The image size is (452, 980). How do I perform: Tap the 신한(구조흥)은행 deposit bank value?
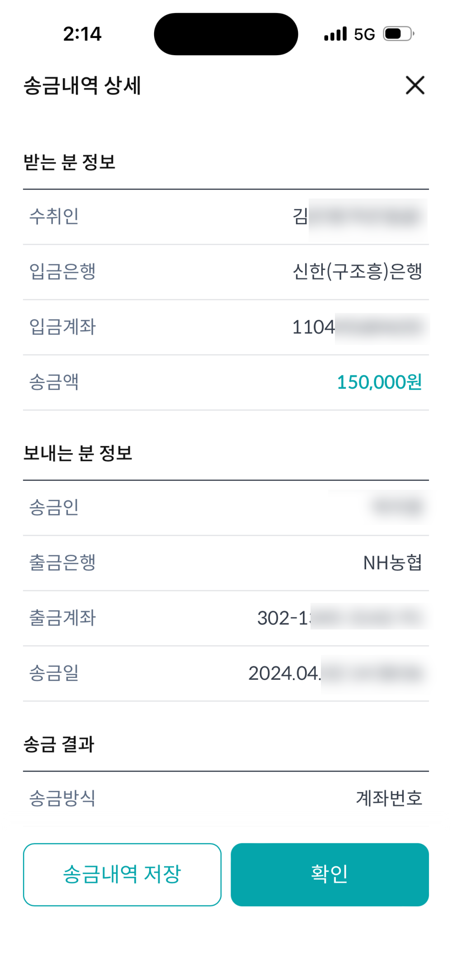[357, 271]
